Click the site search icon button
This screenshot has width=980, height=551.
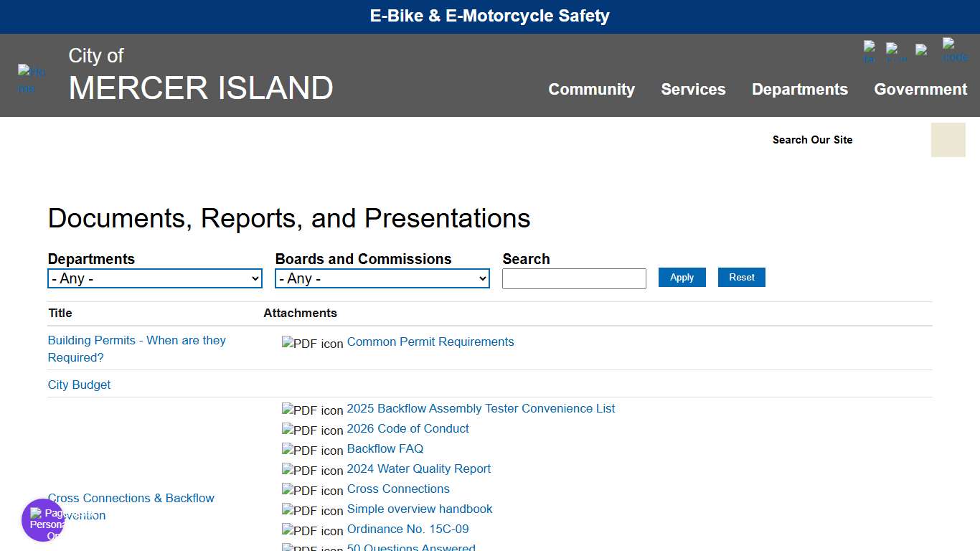click(x=948, y=140)
